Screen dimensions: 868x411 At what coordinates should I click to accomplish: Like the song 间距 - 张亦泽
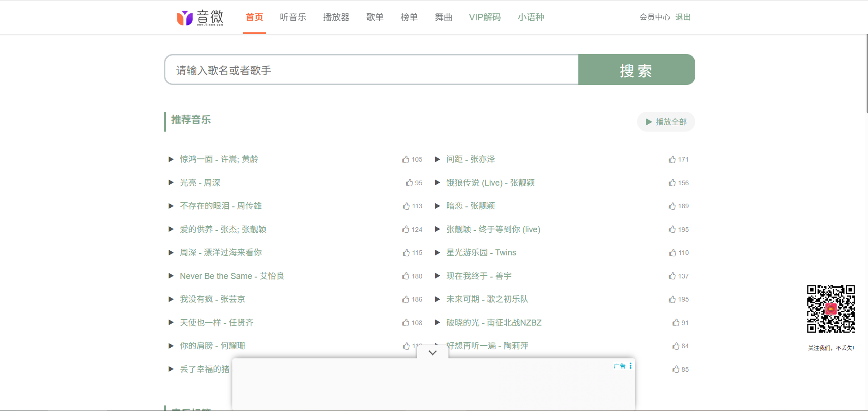pos(672,159)
